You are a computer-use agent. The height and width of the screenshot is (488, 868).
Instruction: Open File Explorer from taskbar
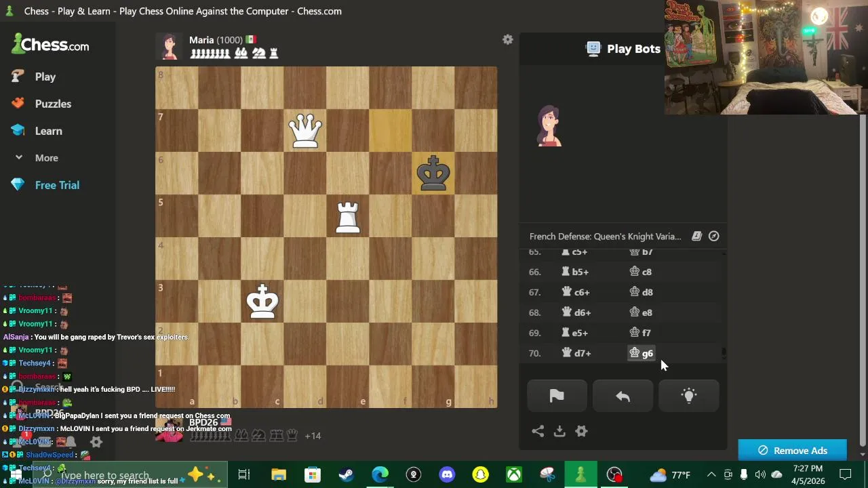[279, 475]
